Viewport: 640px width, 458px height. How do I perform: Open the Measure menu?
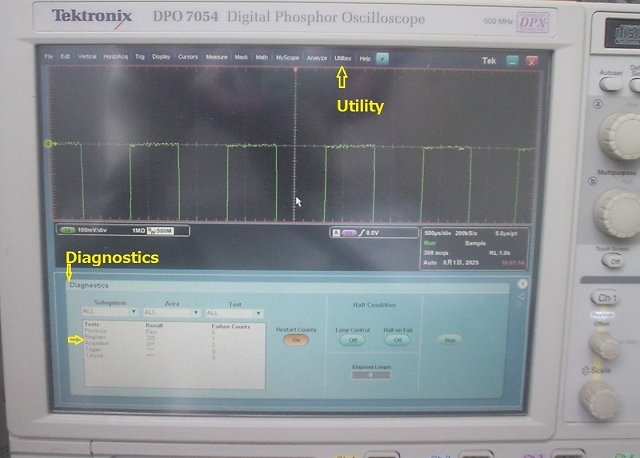(216, 57)
